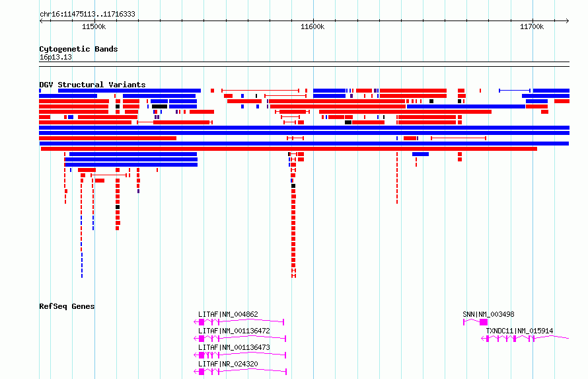Open the LITAF|NM_001136472 transcript label
Screen dimensions: 588x379
pyautogui.click(x=234, y=331)
